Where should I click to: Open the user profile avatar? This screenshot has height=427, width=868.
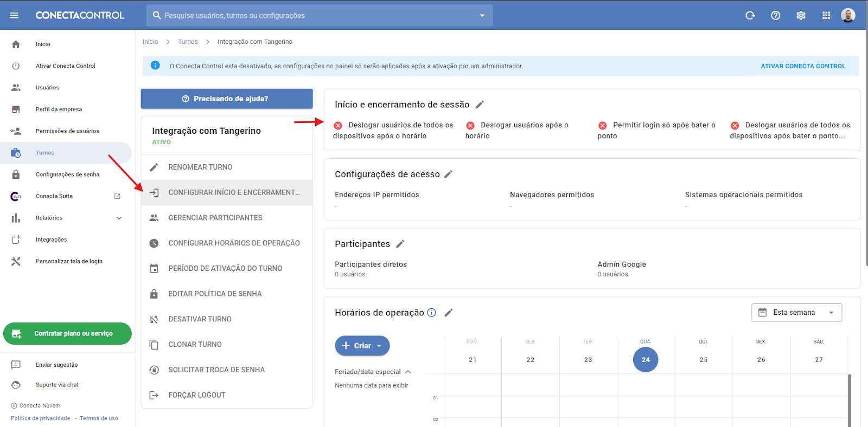(x=848, y=15)
